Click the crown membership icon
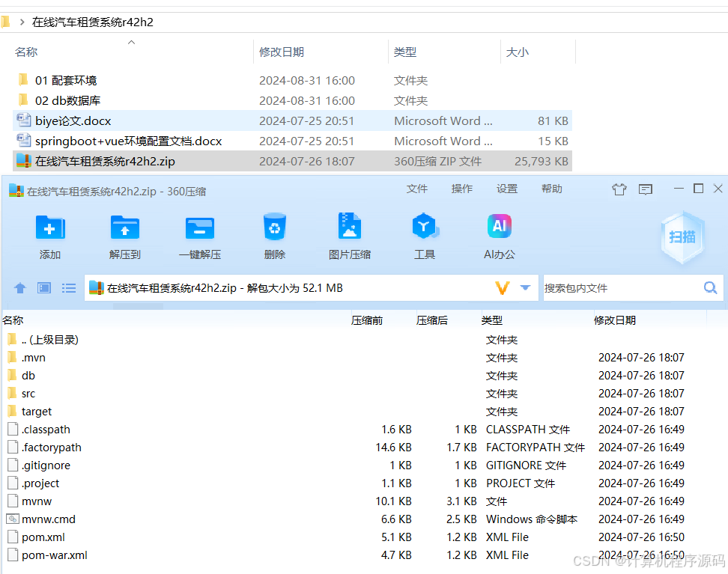Screen dimensions: 728x574 [x=619, y=189]
